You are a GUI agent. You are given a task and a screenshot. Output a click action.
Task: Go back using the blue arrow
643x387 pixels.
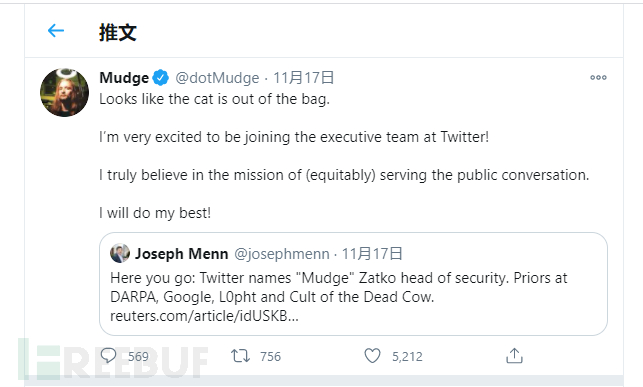click(56, 31)
